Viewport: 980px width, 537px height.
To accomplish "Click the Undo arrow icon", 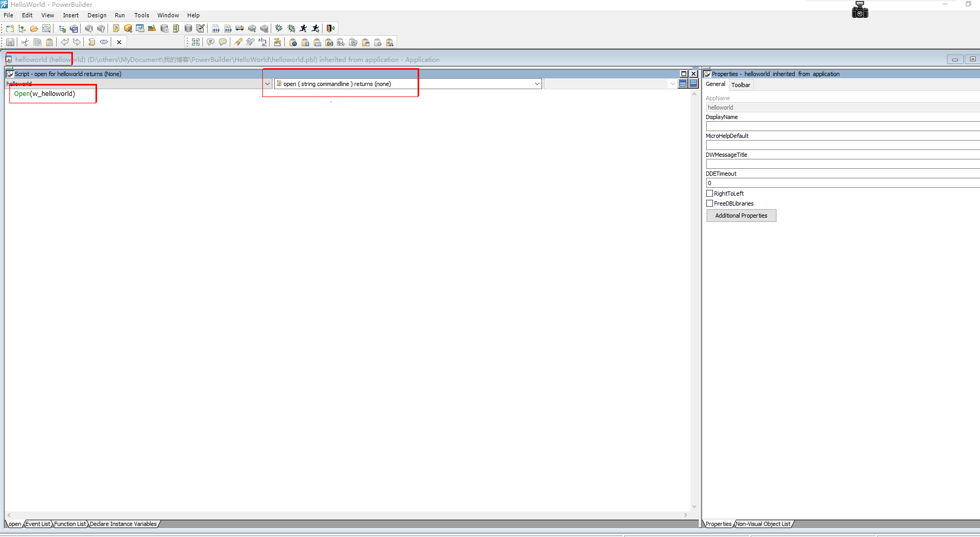I will click(65, 42).
